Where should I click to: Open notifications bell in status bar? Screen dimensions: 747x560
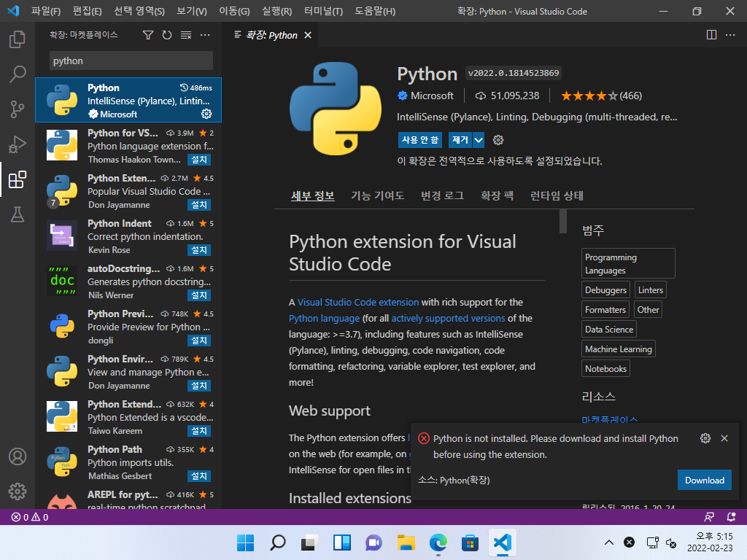click(731, 517)
